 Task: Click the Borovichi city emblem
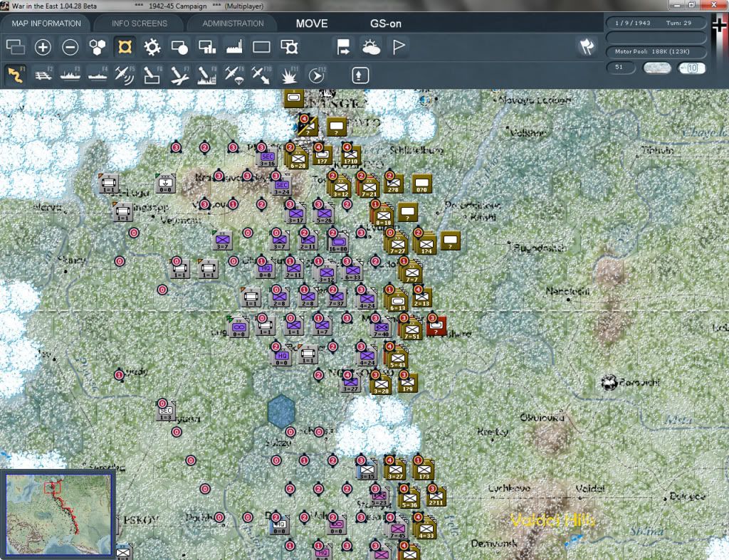pos(609,383)
